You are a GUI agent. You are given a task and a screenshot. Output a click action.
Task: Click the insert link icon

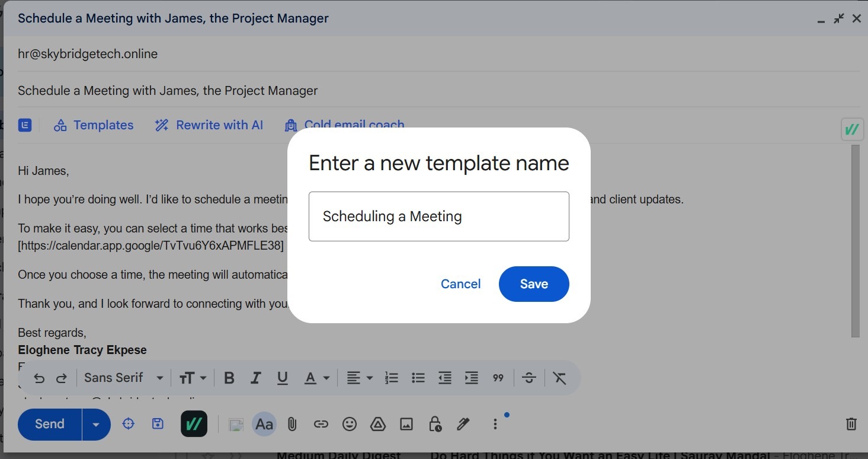coord(321,424)
